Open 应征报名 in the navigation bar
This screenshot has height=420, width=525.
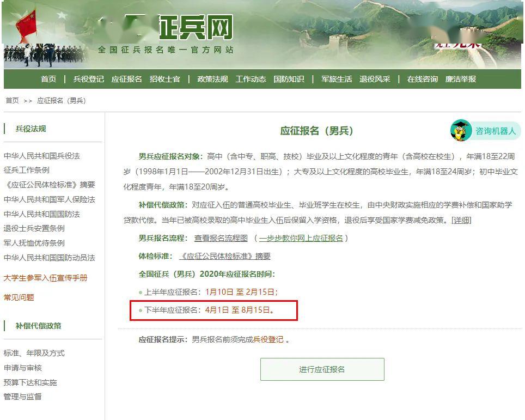(126, 79)
